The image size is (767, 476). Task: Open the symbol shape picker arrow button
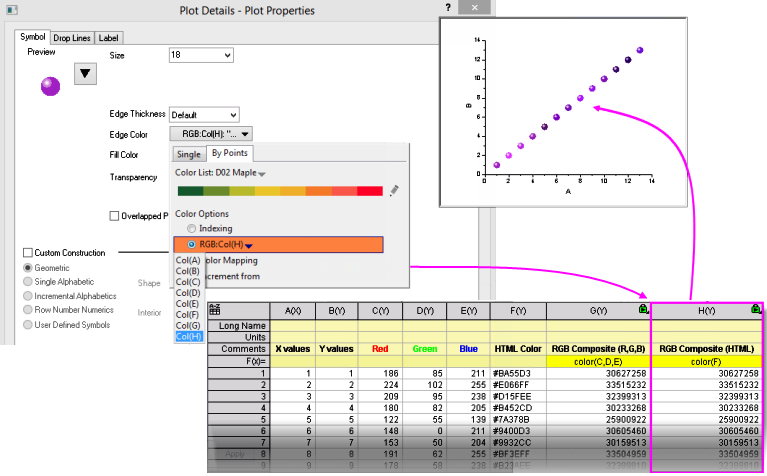(x=86, y=72)
